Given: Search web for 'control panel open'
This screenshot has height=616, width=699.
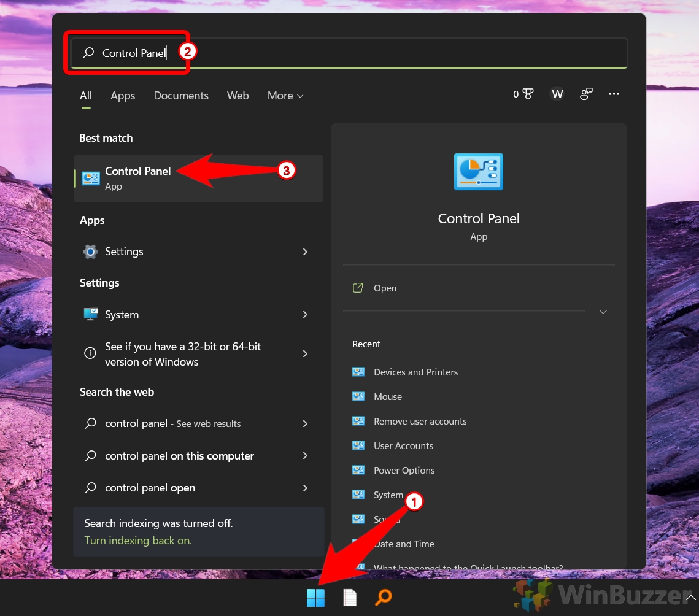Looking at the screenshot, I should [198, 488].
